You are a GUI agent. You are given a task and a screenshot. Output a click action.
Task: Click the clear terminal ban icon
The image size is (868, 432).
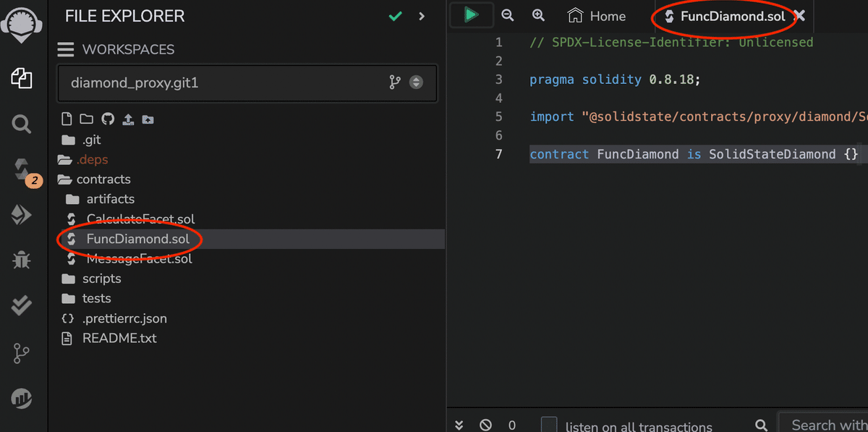point(485,425)
